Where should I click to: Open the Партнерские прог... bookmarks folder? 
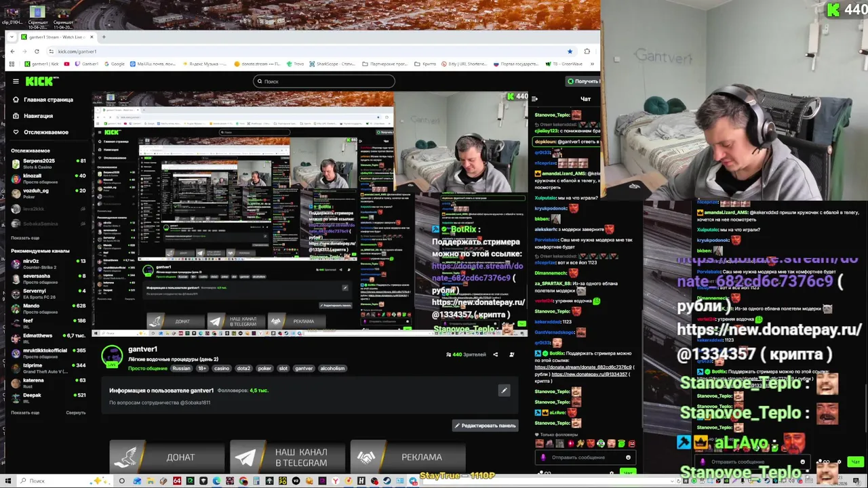click(385, 64)
